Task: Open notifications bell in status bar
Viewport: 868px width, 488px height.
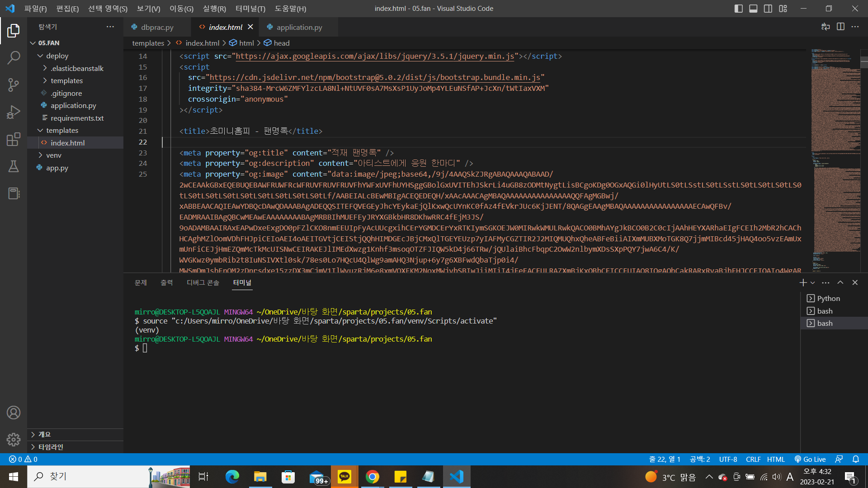Action: pyautogui.click(x=856, y=459)
